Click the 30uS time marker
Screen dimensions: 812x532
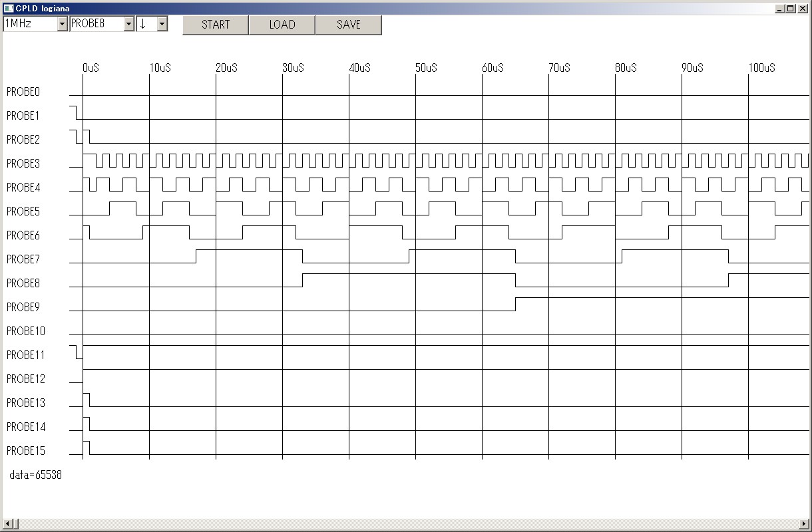pyautogui.click(x=294, y=68)
